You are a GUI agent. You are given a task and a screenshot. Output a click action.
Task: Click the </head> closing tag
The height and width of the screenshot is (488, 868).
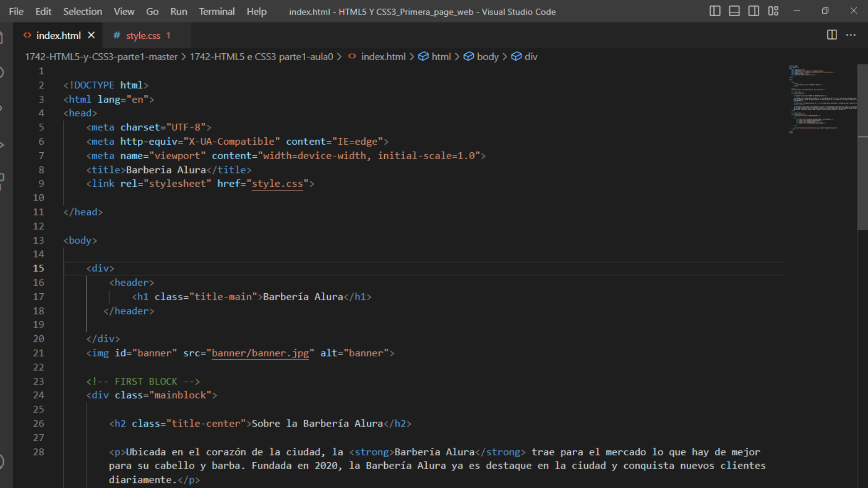[83, 212]
